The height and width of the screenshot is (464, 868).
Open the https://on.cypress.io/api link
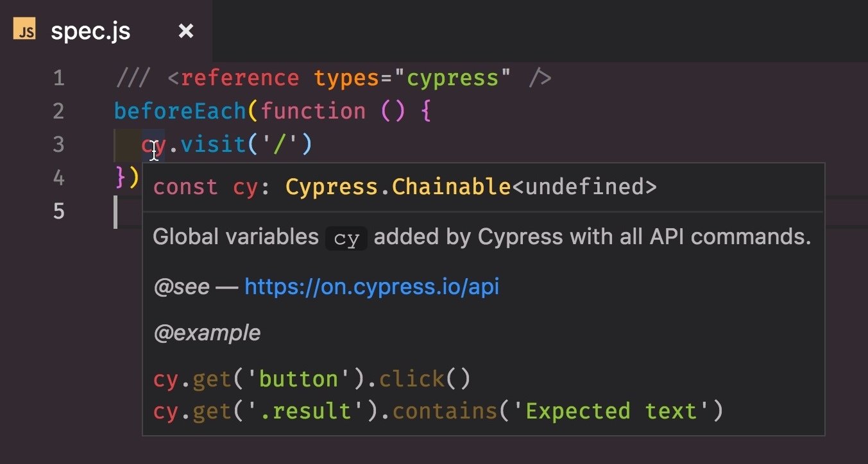pos(371,286)
